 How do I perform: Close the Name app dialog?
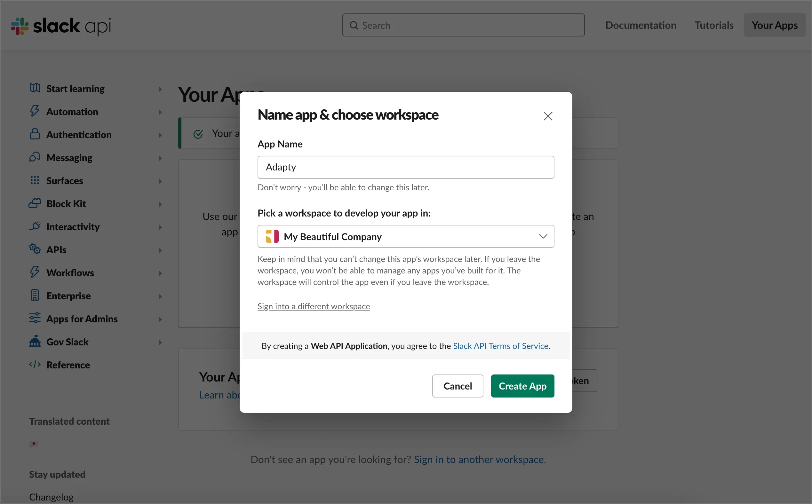[547, 116]
